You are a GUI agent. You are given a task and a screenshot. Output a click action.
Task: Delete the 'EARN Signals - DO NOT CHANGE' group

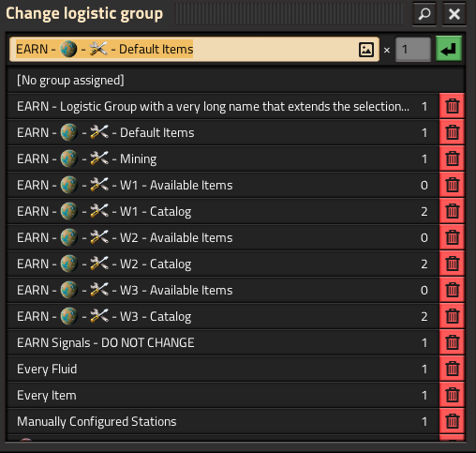coord(452,342)
